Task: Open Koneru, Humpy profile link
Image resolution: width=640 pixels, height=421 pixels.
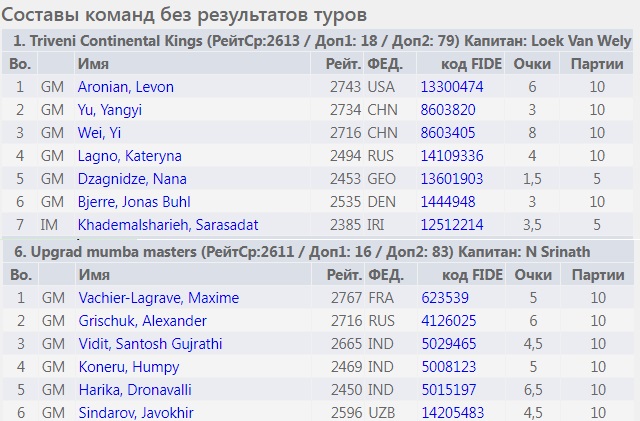Action: click(x=122, y=367)
